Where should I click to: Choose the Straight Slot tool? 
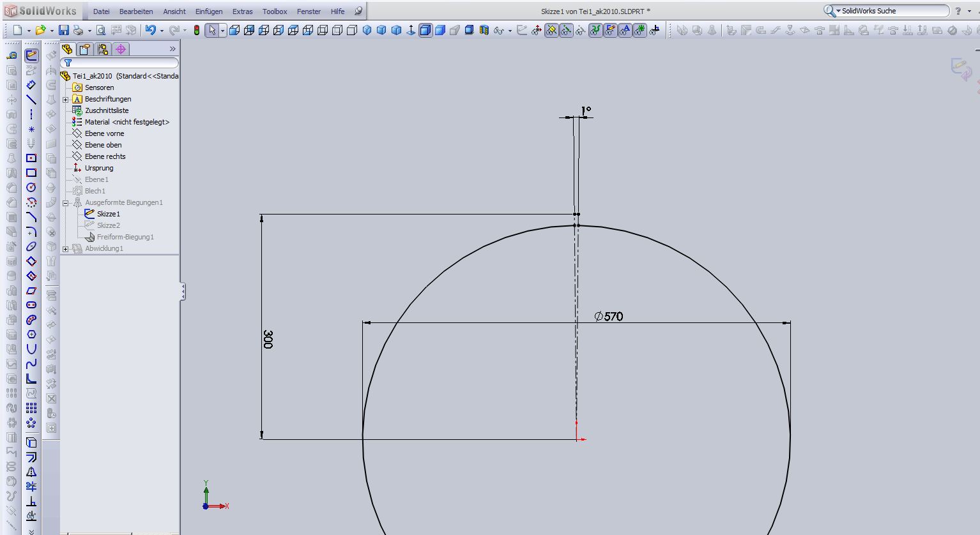coord(31,305)
